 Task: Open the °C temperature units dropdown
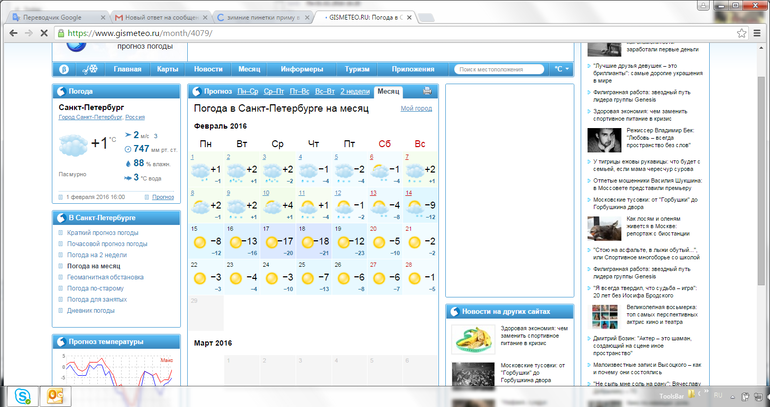[563, 69]
